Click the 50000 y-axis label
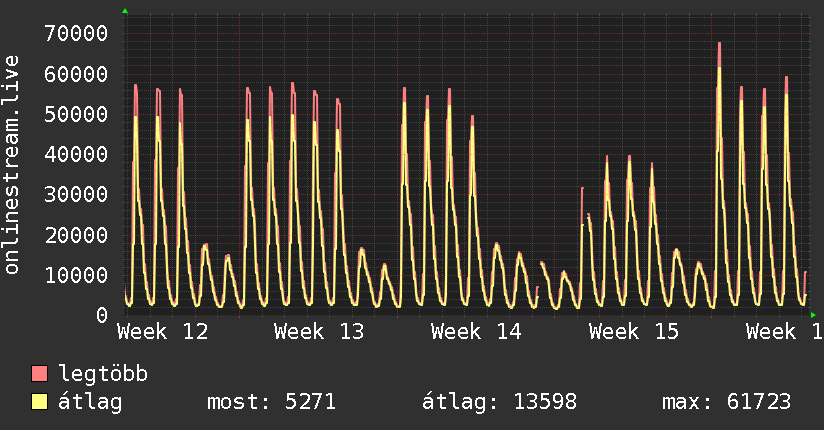 click(x=76, y=114)
